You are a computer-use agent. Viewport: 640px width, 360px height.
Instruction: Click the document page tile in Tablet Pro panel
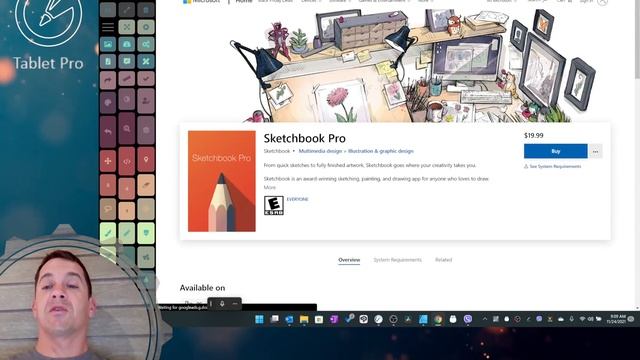pyautogui.click(x=108, y=62)
